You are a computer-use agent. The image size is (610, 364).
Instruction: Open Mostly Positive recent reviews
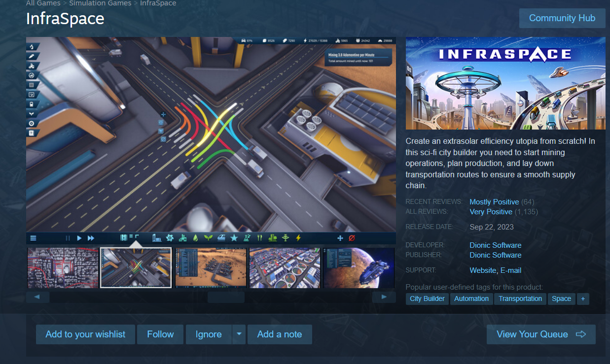point(494,202)
